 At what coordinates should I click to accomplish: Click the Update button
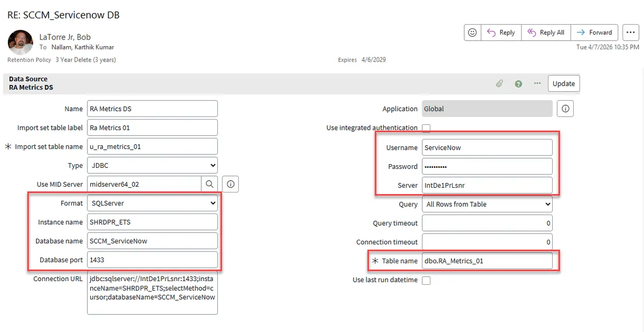point(563,83)
